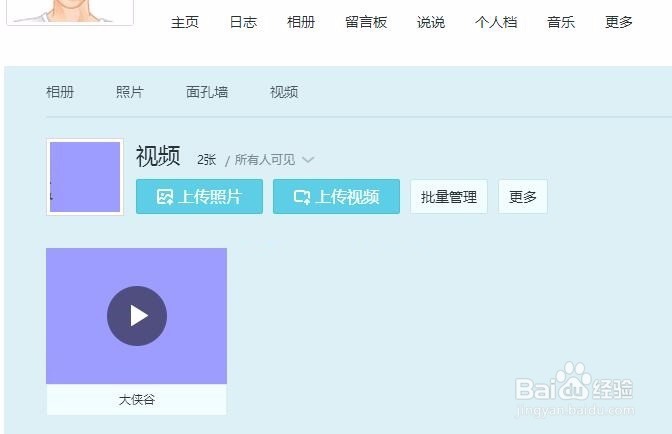Open 批量管理 batch management
Screen dimensions: 672x434
449,197
